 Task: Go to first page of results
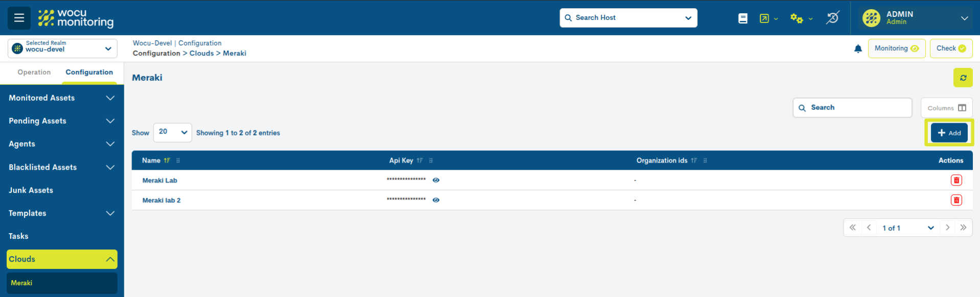click(x=852, y=227)
